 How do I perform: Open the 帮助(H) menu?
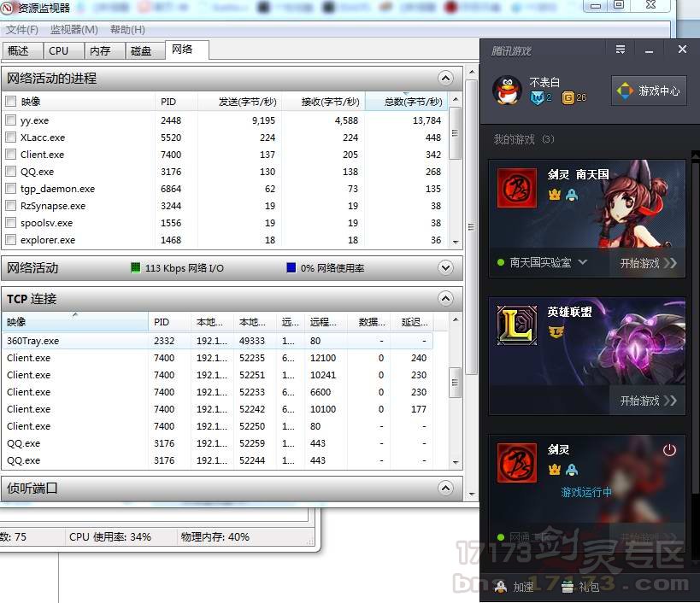point(127,30)
